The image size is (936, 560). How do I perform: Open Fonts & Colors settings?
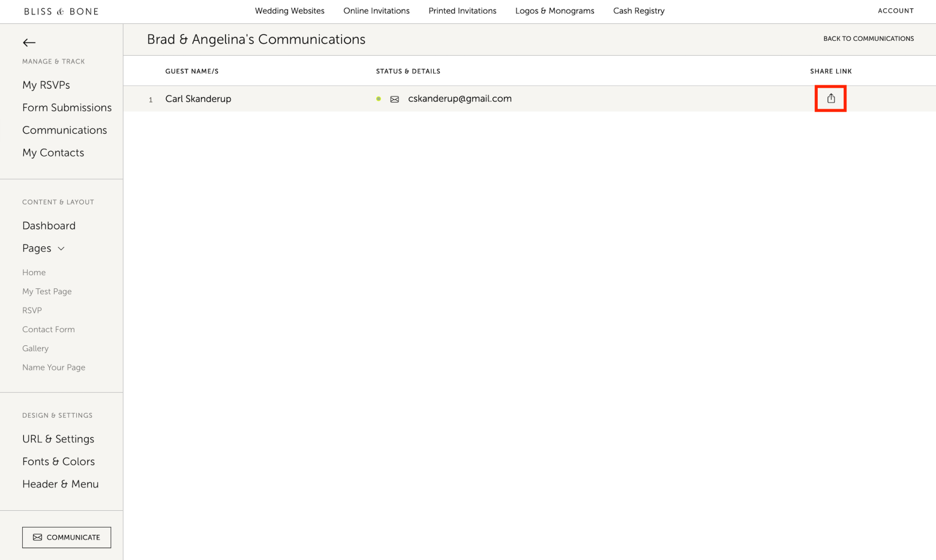click(x=58, y=461)
